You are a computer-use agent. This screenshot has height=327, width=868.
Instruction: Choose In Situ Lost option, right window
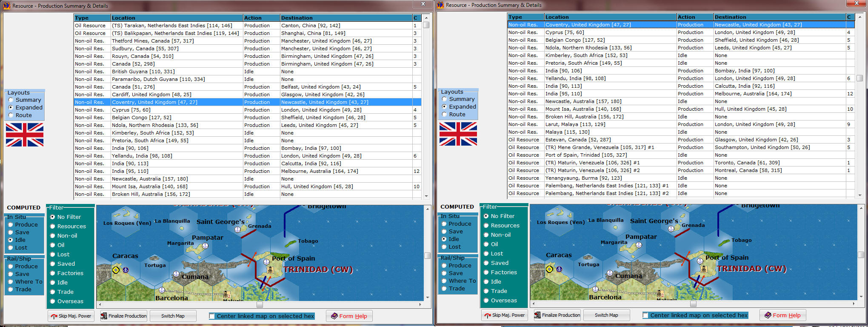[444, 247]
